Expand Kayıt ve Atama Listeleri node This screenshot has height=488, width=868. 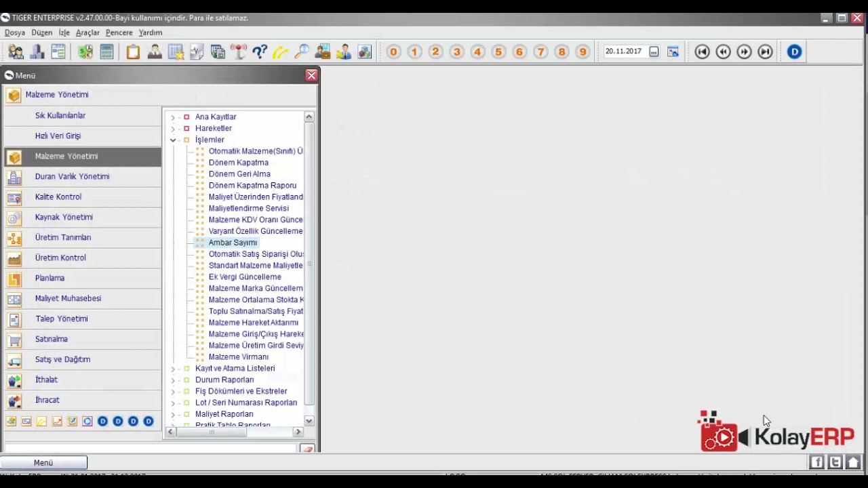point(173,369)
